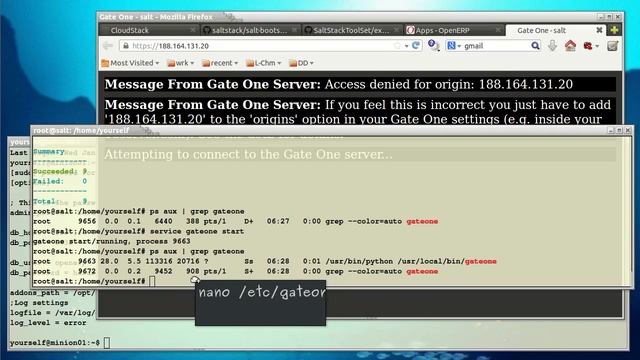Run the search with the magnifier icon
The height and width of the screenshot is (360, 640).
point(535,46)
